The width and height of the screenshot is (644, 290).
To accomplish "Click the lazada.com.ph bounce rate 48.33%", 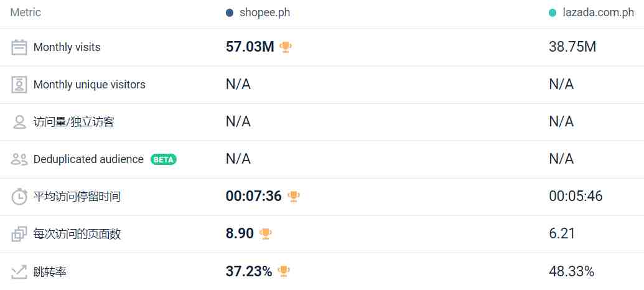I will pos(571,271).
